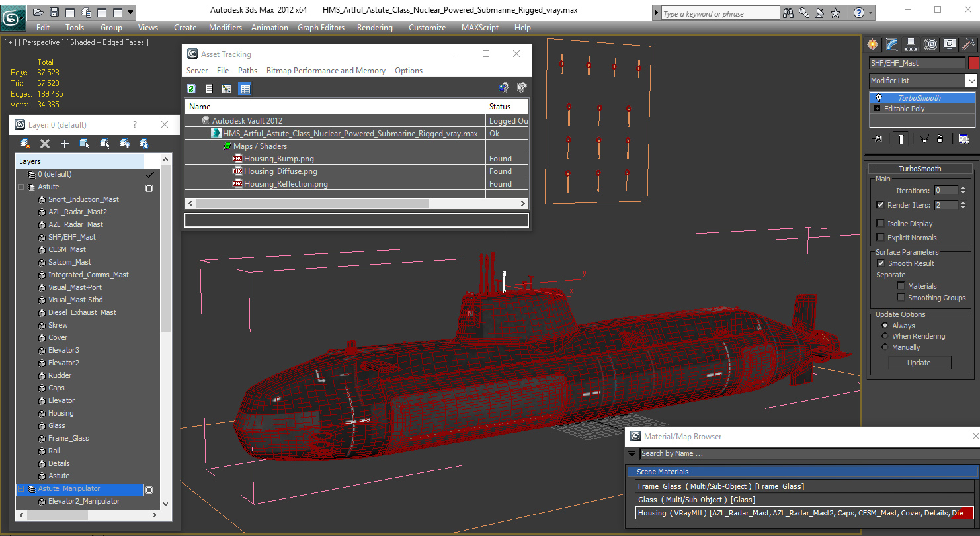
Task: Open Material/Map Browser options arrow
Action: 632,454
